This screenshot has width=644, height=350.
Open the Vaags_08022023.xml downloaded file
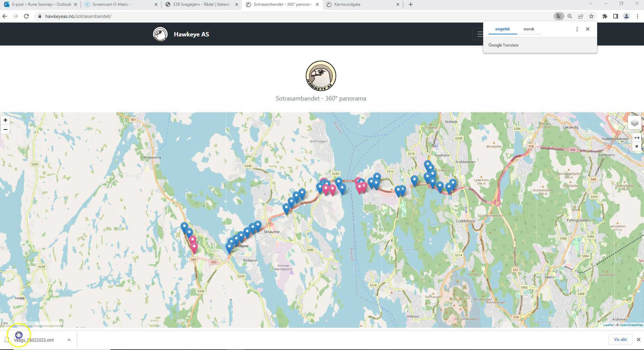(x=34, y=340)
